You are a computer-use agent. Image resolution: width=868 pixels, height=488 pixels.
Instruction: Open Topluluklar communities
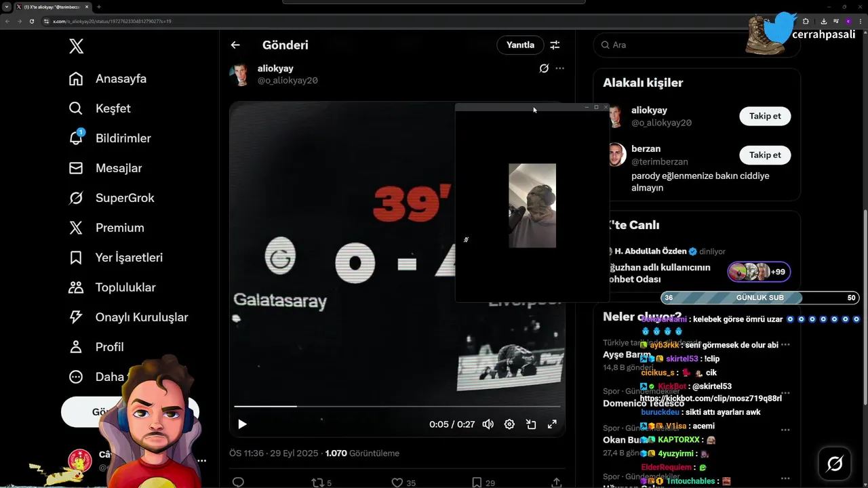(112, 287)
